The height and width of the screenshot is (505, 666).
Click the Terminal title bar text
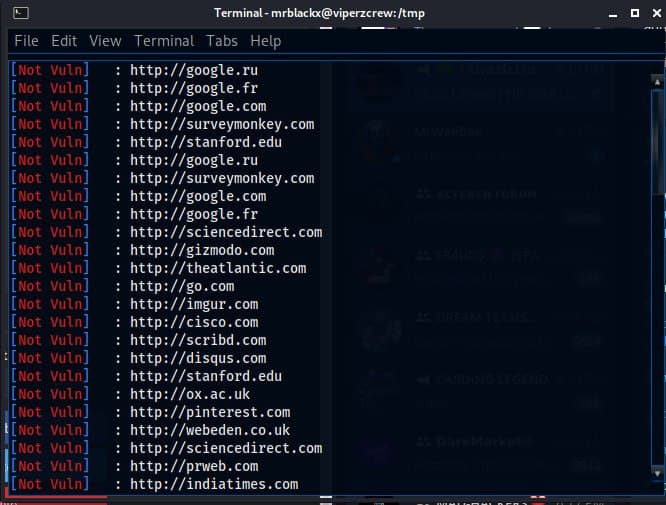(331, 12)
